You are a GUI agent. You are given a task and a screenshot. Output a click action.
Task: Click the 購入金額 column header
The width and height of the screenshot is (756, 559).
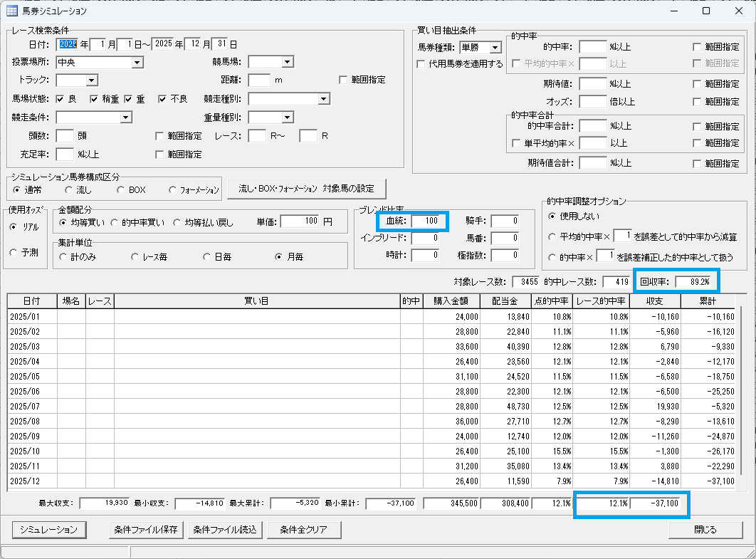point(451,301)
